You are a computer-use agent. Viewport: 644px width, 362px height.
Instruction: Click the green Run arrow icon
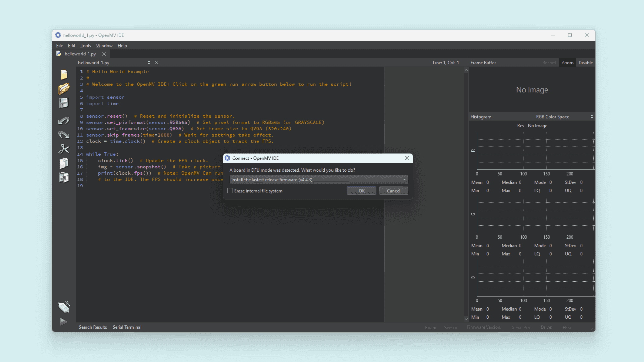64,322
